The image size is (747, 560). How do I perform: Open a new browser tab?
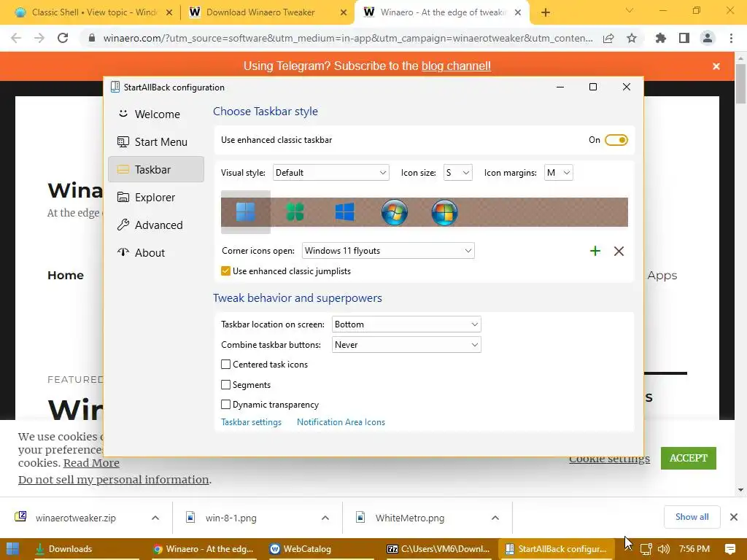546,12
